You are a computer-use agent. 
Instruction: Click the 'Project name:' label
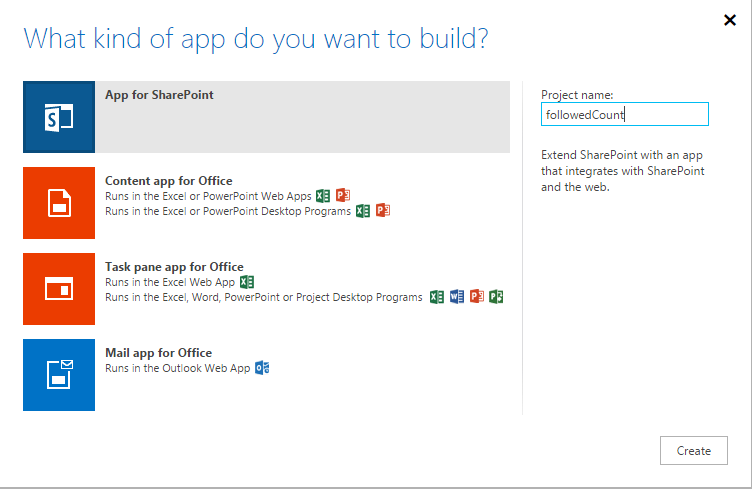point(577,95)
